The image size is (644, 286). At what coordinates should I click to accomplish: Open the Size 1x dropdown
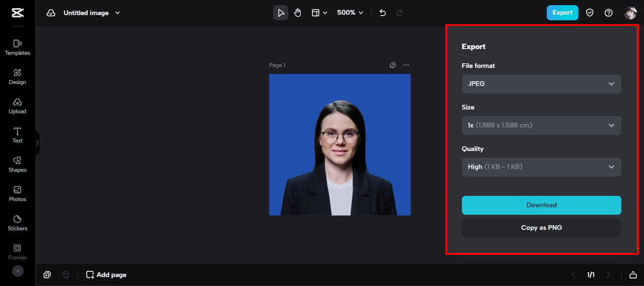coord(541,125)
